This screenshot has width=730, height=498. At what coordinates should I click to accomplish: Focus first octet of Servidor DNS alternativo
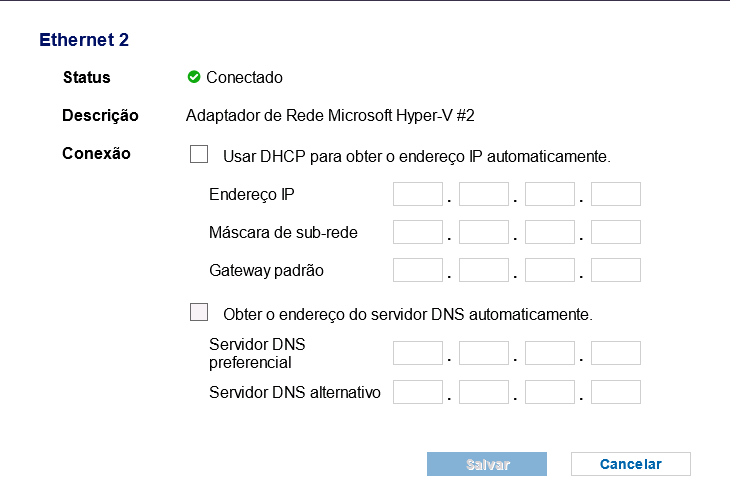point(418,392)
